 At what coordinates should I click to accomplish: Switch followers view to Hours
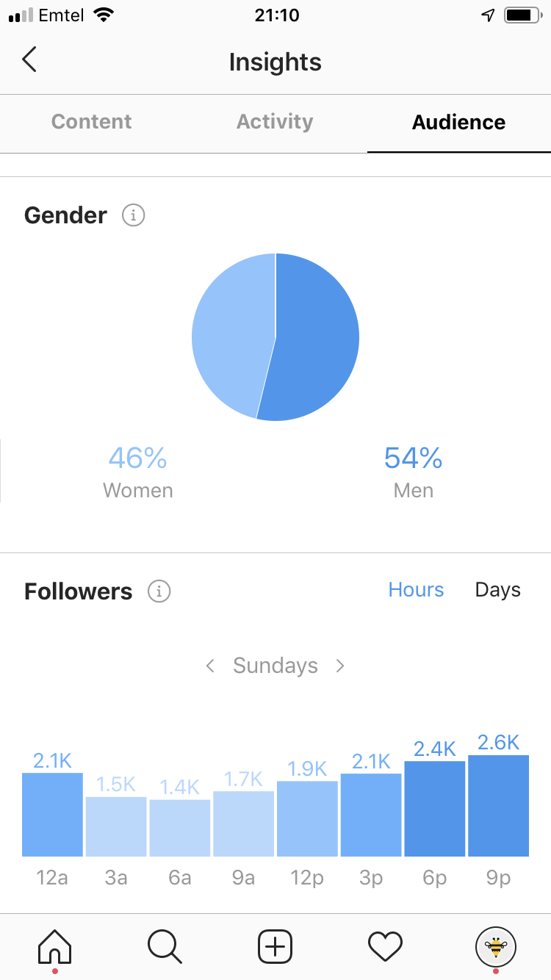click(416, 590)
